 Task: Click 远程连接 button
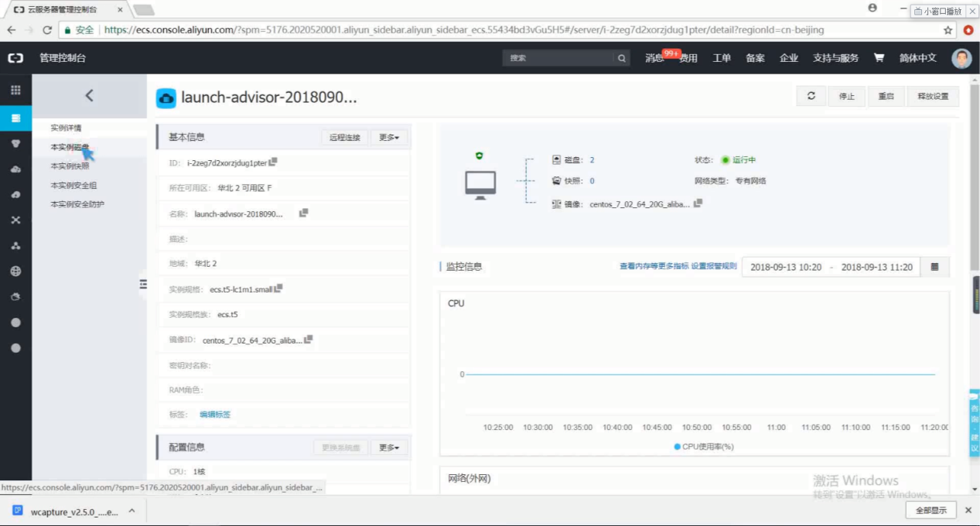(345, 138)
